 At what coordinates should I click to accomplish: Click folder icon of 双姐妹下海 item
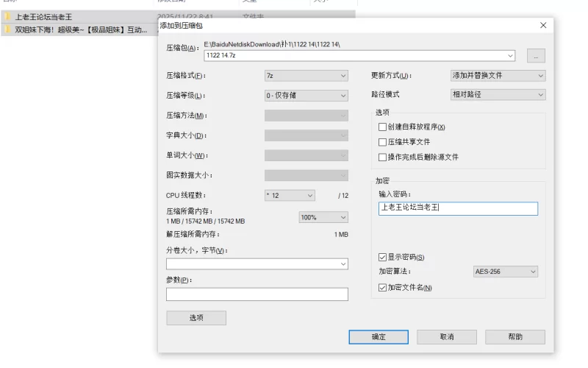7,30
